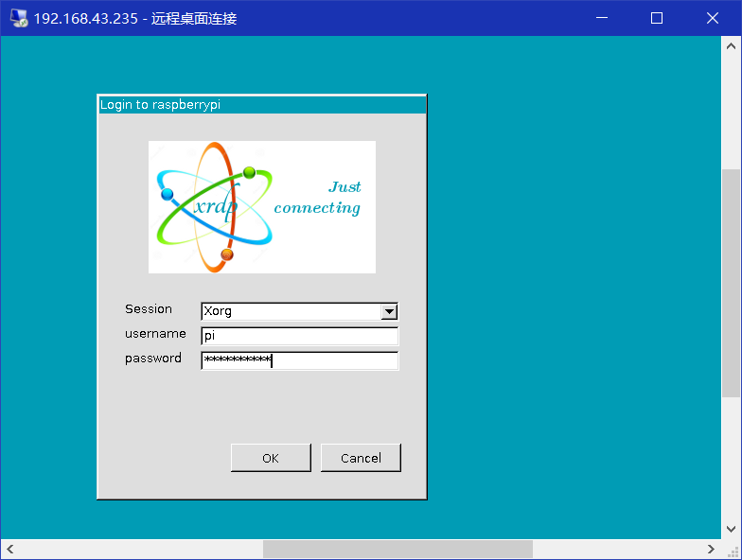Click the horizontal scrollbar thumb
This screenshot has width=742, height=560.
pyautogui.click(x=397, y=549)
